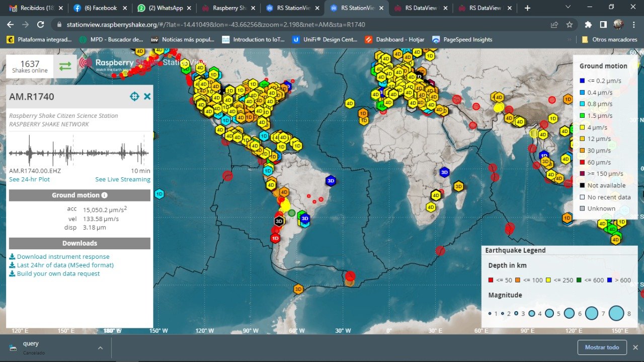Select the blue 3D station in central Africa

click(x=444, y=172)
